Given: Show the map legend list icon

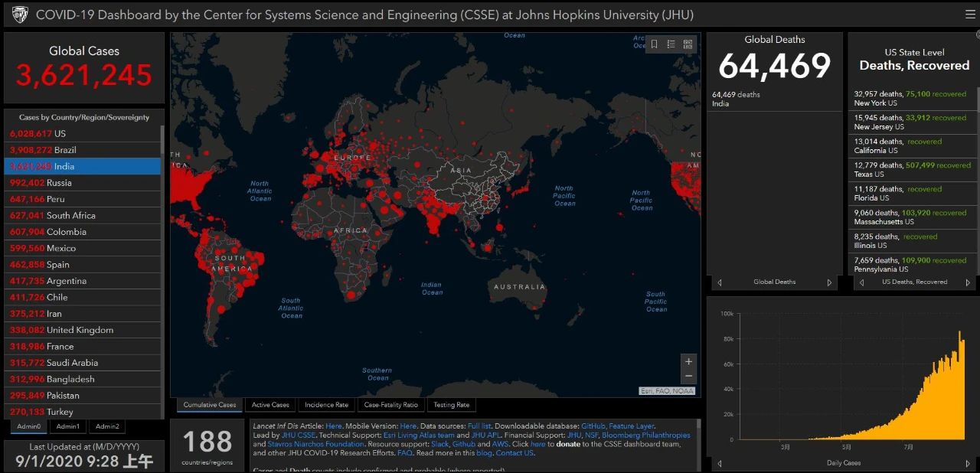Looking at the screenshot, I should coord(671,44).
